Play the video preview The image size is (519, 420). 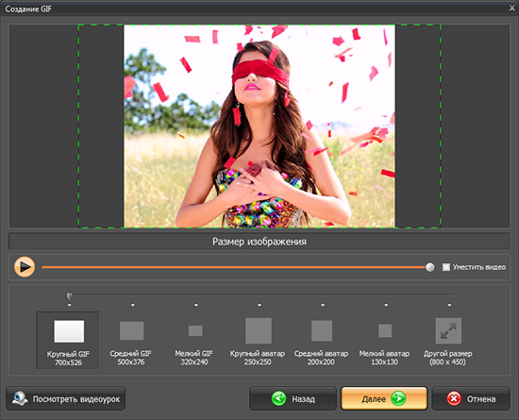click(x=25, y=267)
